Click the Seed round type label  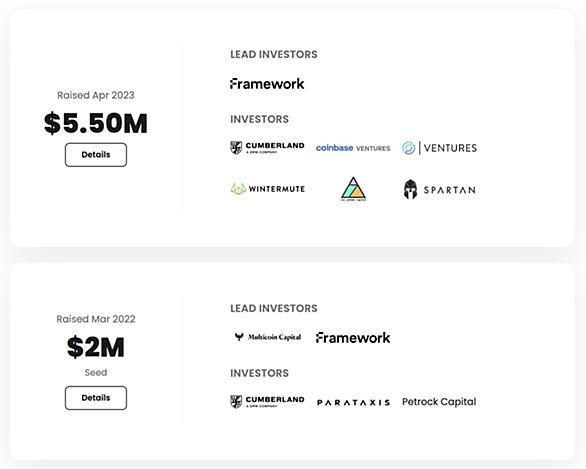[96, 373]
